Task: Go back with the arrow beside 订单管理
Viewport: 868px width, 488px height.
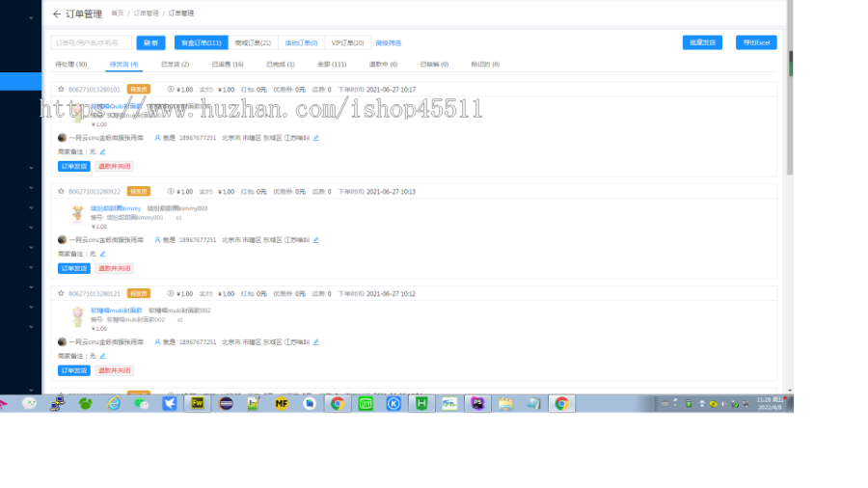Action: coord(57,14)
